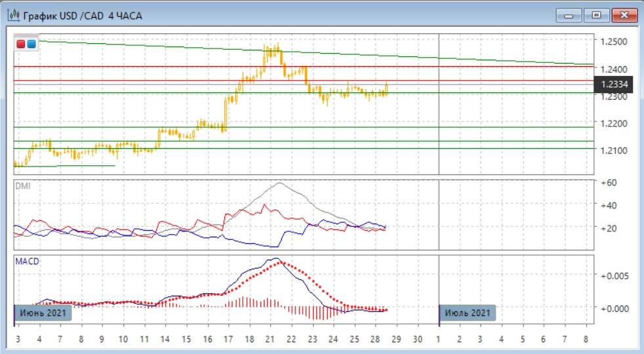Click the 1.2500 price axis label
Viewport: 644px width, 354px height.
pyautogui.click(x=614, y=42)
